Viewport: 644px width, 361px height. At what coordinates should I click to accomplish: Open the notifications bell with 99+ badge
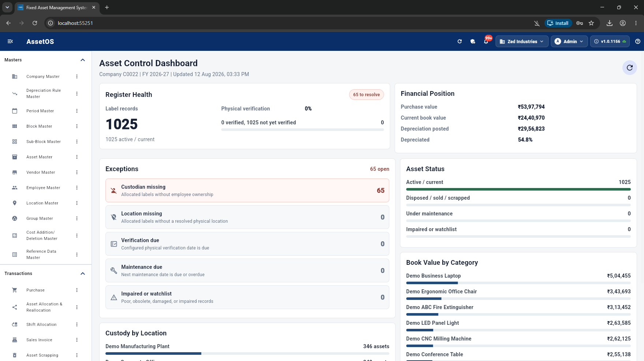click(486, 41)
